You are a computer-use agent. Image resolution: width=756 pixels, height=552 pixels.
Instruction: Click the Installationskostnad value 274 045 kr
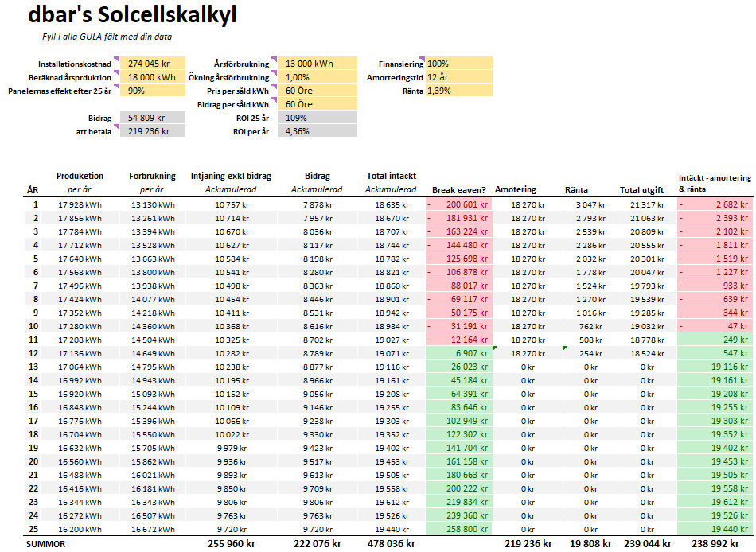click(152, 64)
